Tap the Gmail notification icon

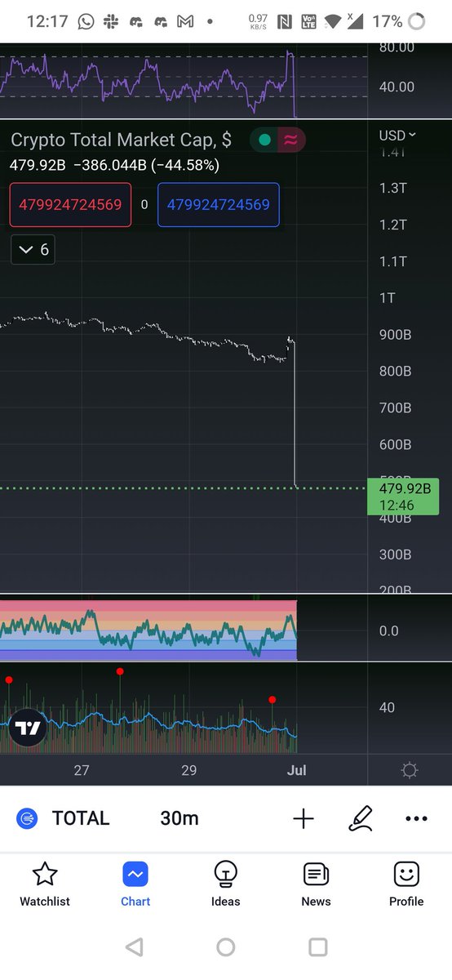185,22
